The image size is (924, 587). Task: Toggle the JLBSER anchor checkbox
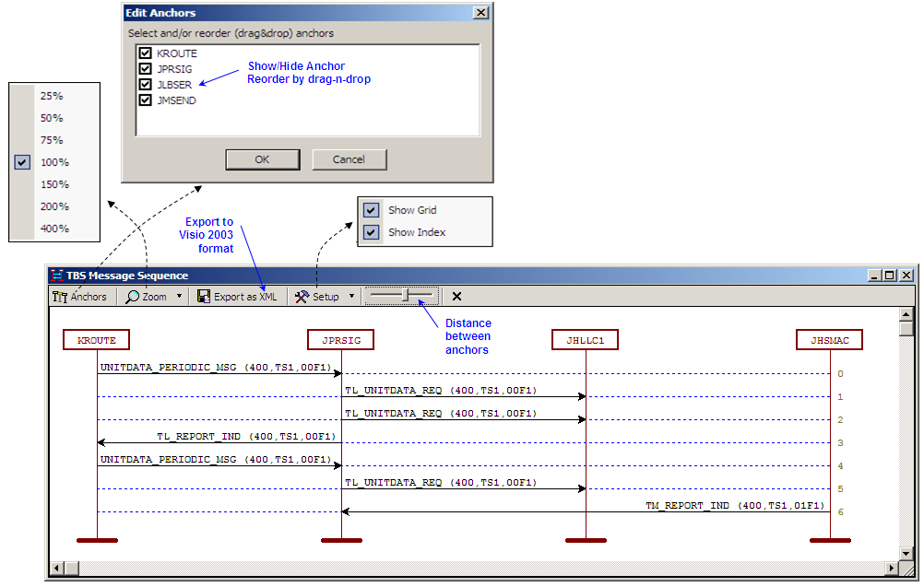pos(145,85)
